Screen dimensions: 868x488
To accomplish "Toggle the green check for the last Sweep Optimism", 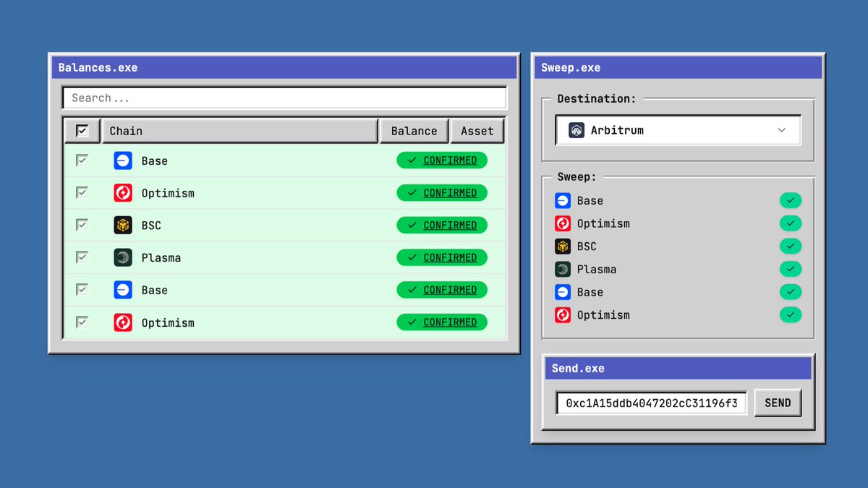I will click(x=791, y=315).
